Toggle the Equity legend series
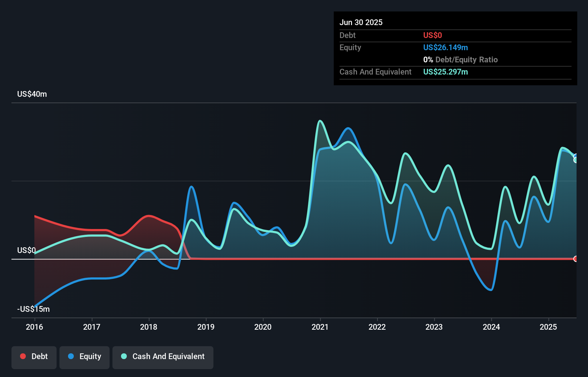 click(85, 357)
